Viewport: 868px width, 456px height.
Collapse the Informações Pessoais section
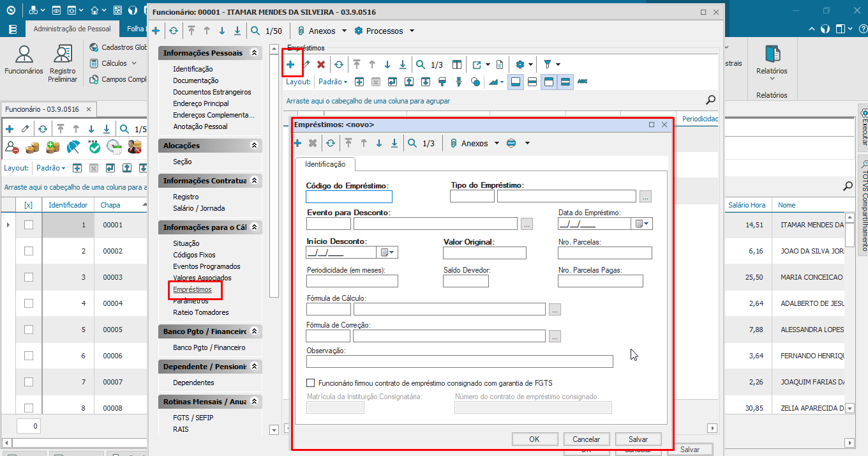pos(255,53)
